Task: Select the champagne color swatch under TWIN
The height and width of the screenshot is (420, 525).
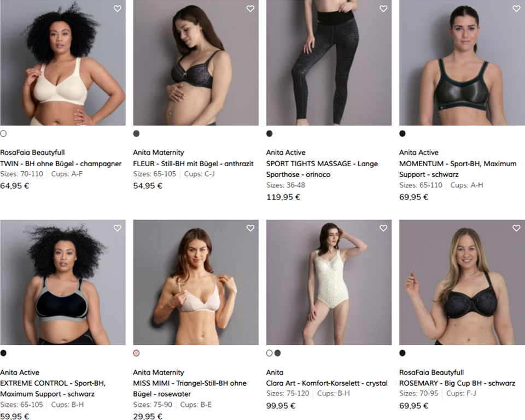Action: (3, 133)
